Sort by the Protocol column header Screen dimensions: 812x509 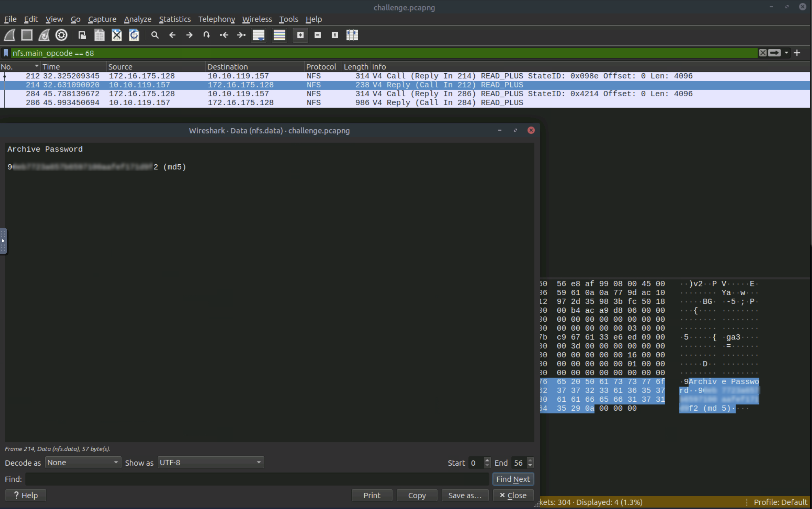(x=323, y=67)
